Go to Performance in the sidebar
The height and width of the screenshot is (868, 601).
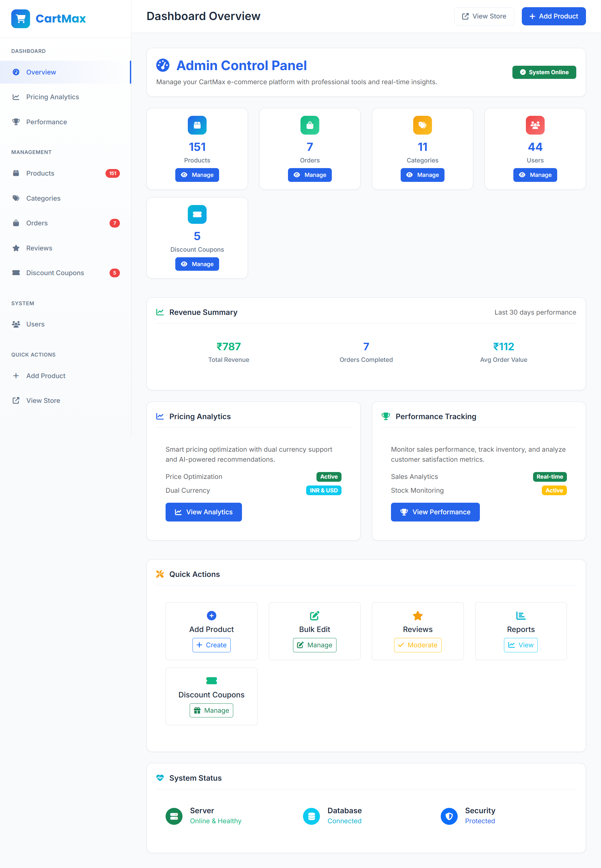(65, 122)
